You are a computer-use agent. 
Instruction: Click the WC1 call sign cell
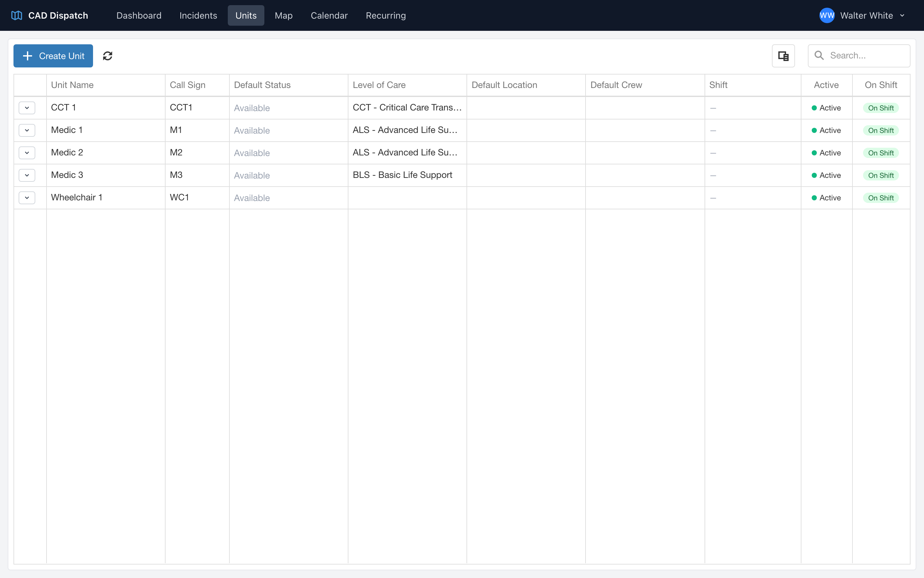[x=197, y=197]
